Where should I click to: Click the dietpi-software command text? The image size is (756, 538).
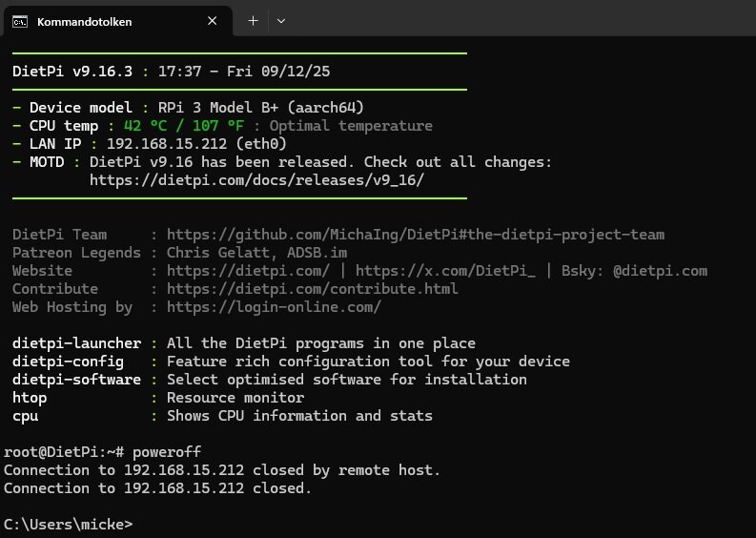pos(76,380)
